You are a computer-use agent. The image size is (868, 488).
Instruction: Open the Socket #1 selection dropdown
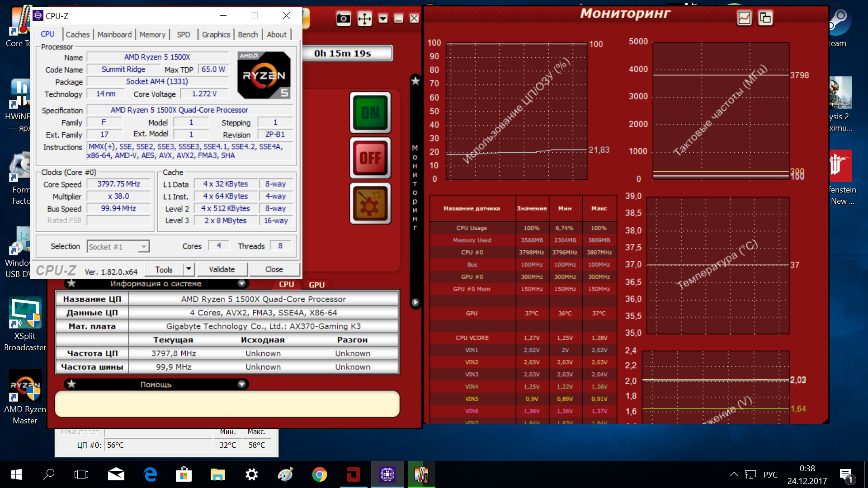[118, 246]
